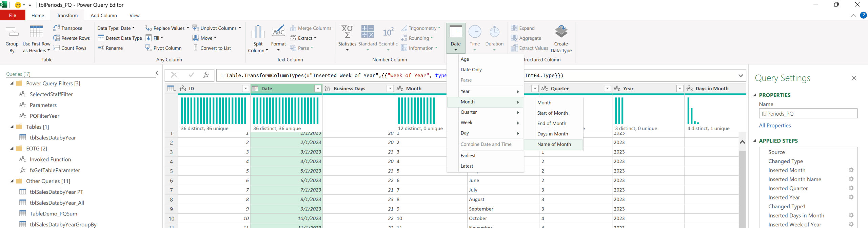Click the Format text column icon

[x=278, y=32]
